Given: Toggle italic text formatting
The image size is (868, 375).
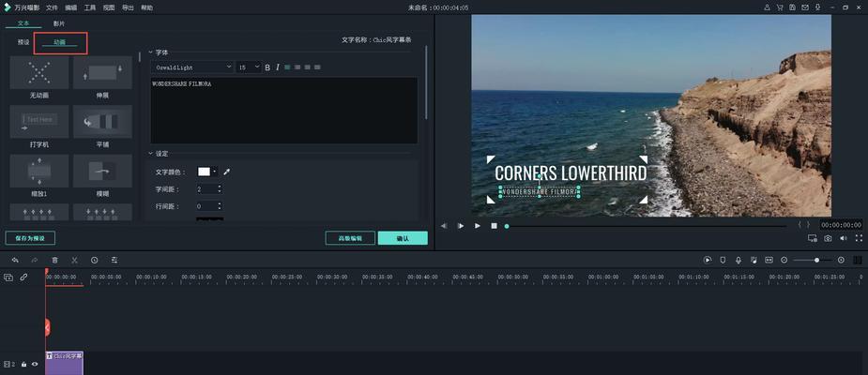Looking at the screenshot, I should (x=278, y=67).
